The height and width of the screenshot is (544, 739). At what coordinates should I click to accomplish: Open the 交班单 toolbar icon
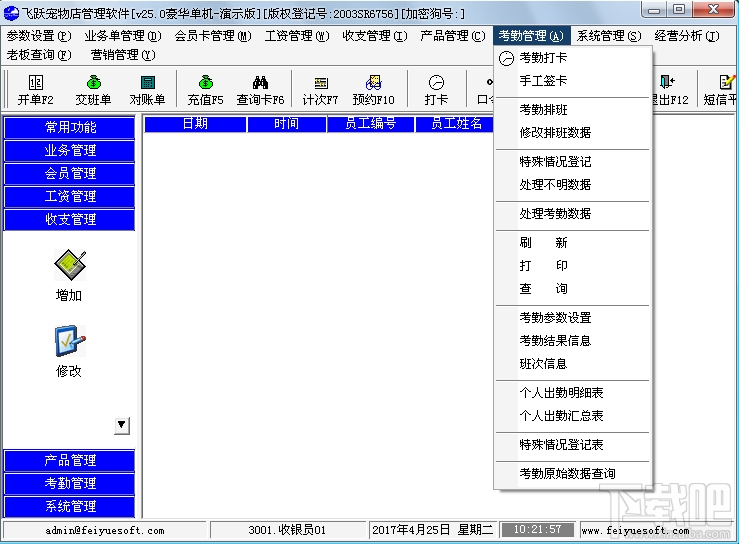[93, 90]
